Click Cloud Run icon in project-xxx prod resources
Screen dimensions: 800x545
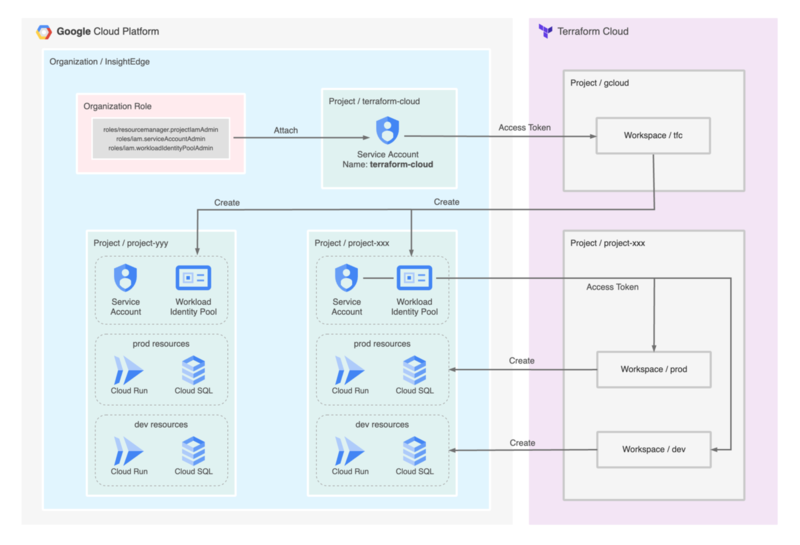pos(349,370)
